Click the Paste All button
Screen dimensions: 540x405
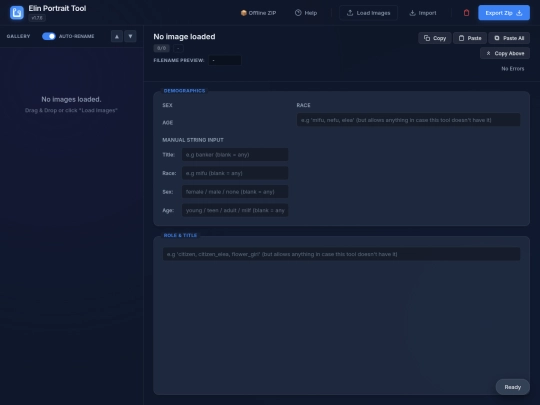click(509, 38)
